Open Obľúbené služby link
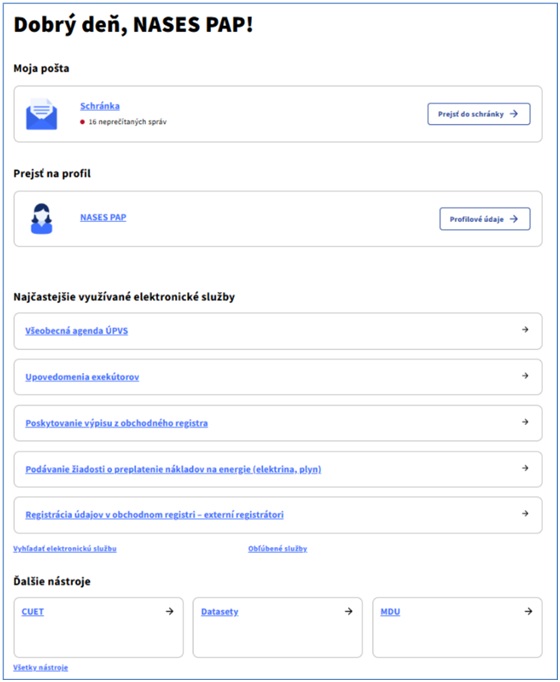 (277, 548)
